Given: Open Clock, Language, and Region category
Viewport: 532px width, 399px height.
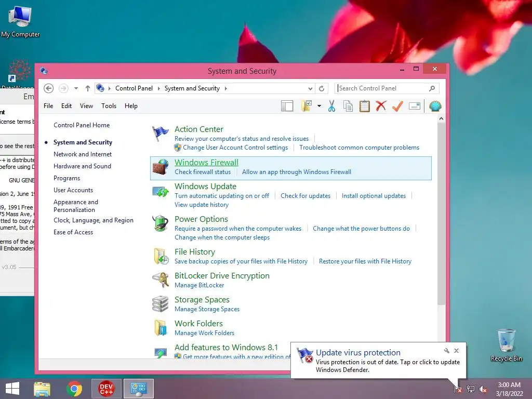Looking at the screenshot, I should (x=94, y=220).
